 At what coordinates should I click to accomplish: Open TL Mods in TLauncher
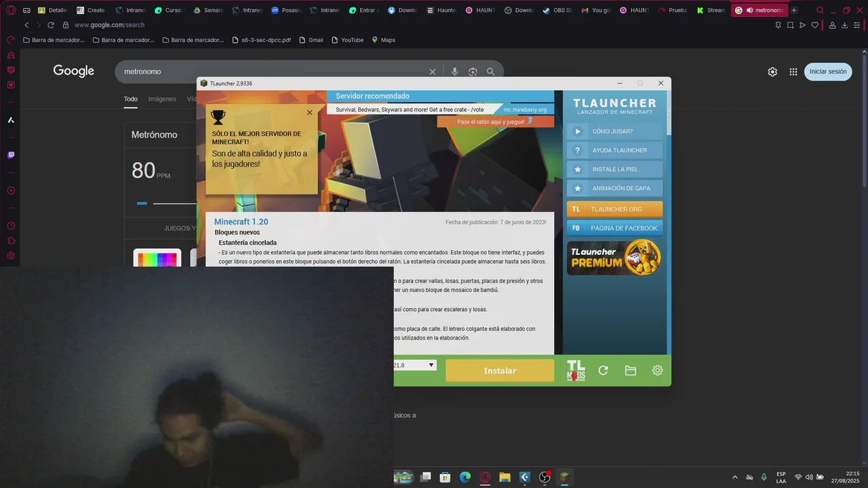tap(576, 370)
